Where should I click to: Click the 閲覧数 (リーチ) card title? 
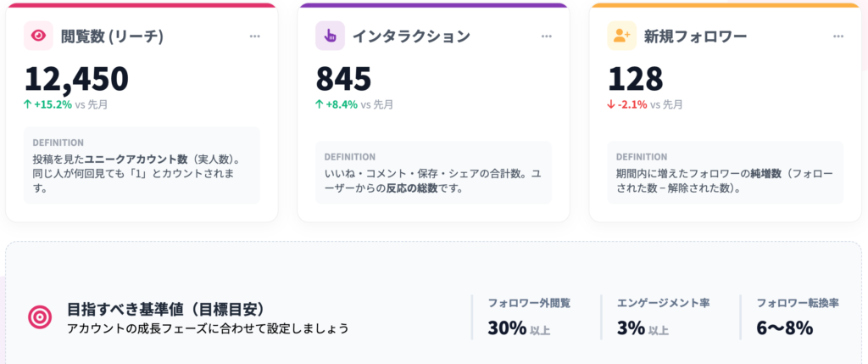coord(112,36)
